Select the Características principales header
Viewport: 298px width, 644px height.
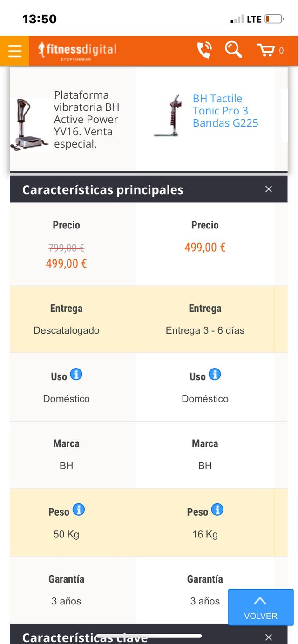pos(103,189)
